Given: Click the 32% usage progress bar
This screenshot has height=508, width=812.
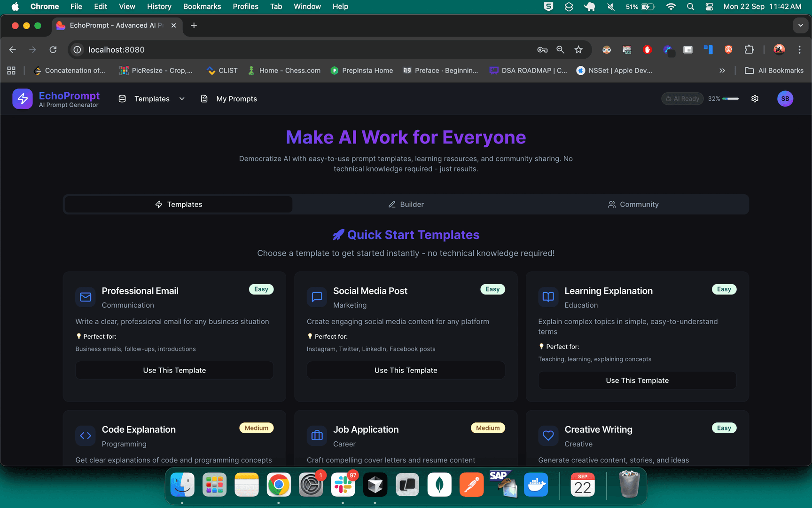Looking at the screenshot, I should (x=730, y=99).
